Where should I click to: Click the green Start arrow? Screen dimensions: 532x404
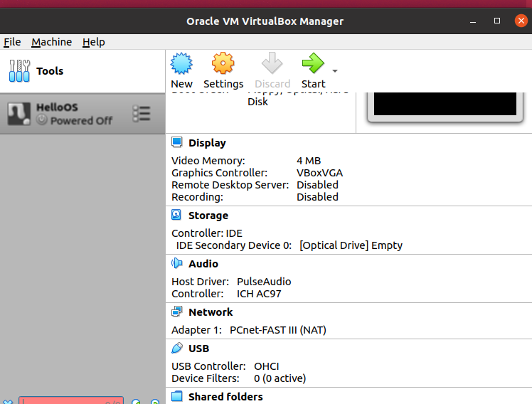(312, 65)
